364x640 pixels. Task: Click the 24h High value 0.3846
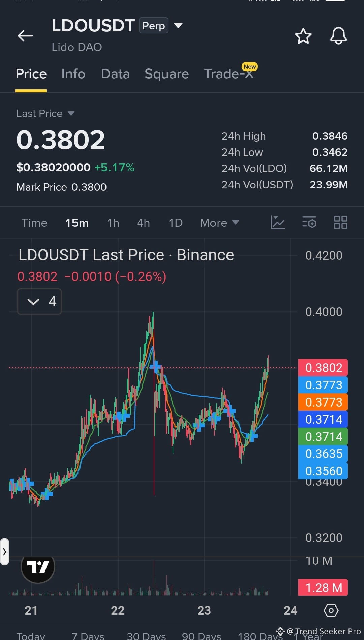click(x=330, y=136)
